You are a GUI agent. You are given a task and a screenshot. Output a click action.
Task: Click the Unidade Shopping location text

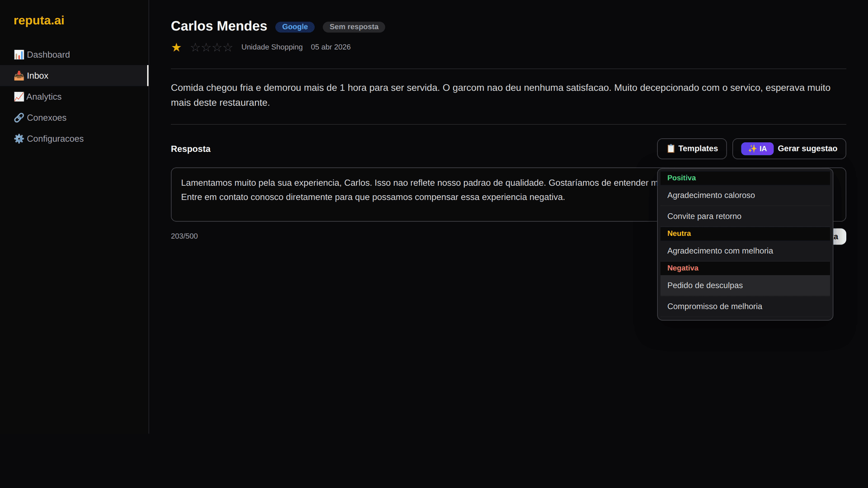coord(272,47)
